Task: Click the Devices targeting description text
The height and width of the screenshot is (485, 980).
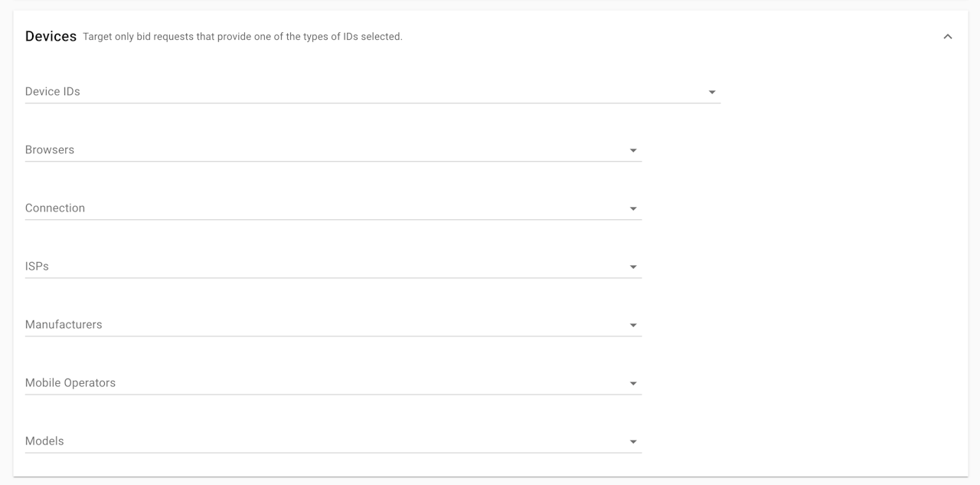Action: point(242,37)
